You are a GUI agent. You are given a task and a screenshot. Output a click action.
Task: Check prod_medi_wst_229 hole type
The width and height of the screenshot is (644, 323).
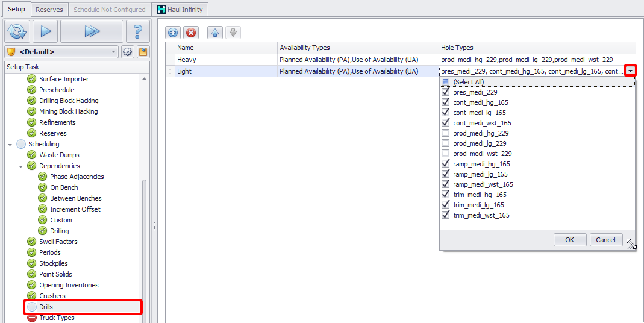[x=445, y=154]
